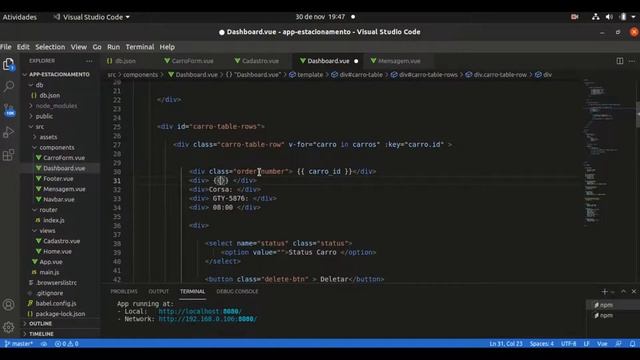Click Atividades in the top bar
Screen dimensions: 640x360
pyautogui.click(x=20, y=17)
